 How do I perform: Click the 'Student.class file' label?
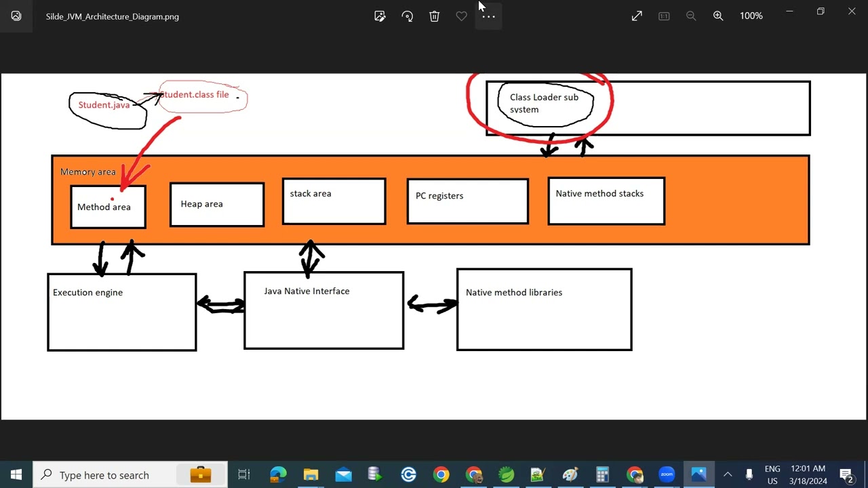click(x=195, y=95)
